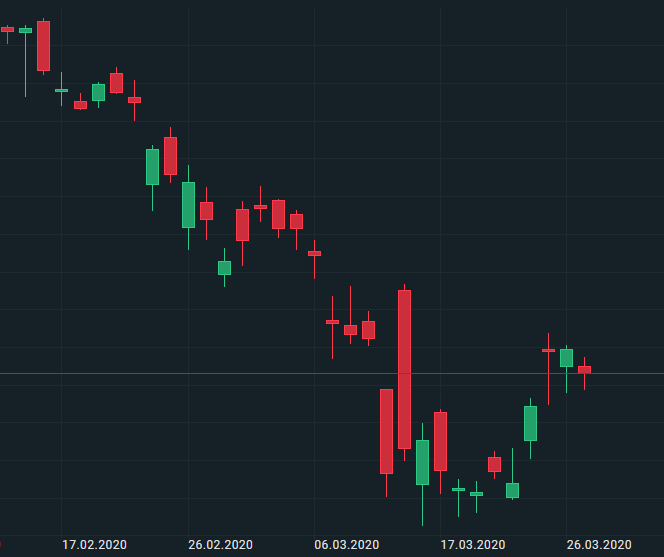The height and width of the screenshot is (557, 664).
Task: Click the tall red candle in the top-left corner
Action: (x=43, y=45)
